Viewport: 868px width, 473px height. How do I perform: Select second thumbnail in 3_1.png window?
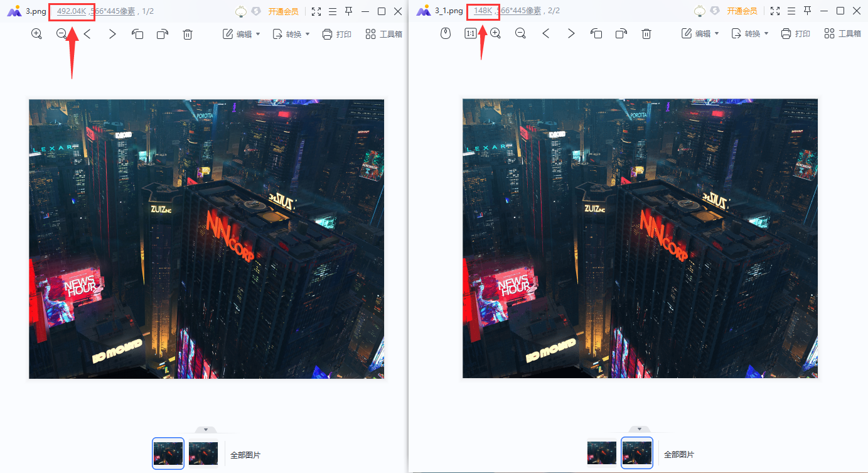click(637, 453)
